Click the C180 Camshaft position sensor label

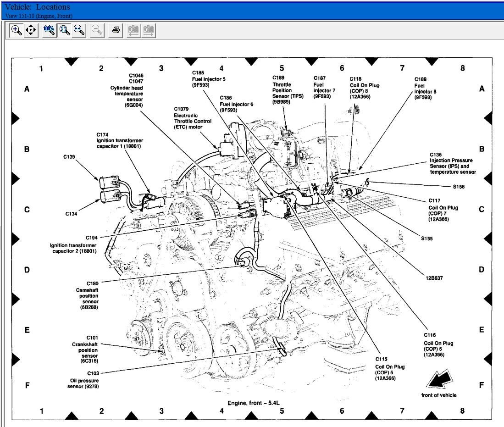click(x=87, y=295)
